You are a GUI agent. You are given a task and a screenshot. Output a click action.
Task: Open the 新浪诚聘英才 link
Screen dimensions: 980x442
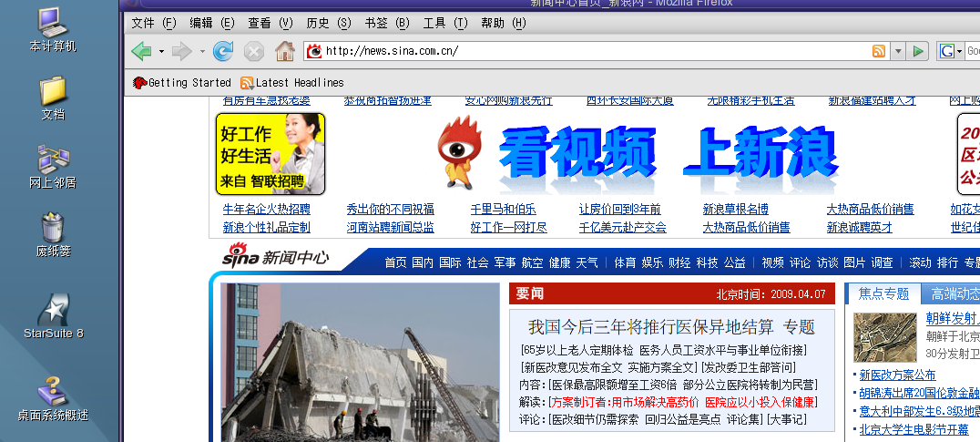click(860, 227)
